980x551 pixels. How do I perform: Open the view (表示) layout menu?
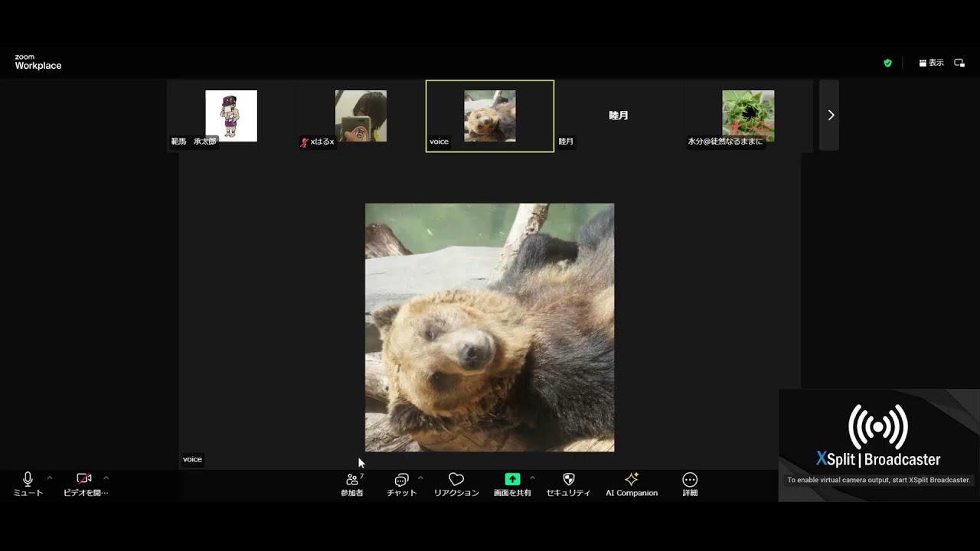pos(932,63)
